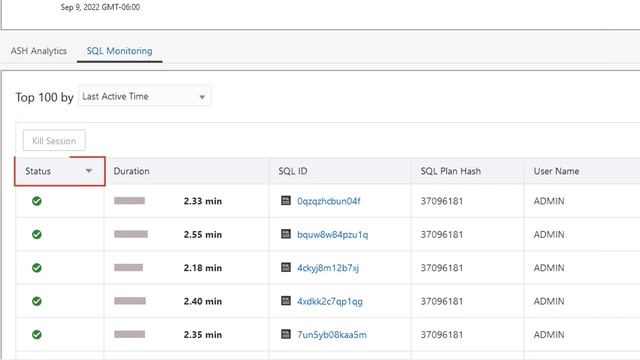
Task: Click the Kill Session button
Action: click(54, 141)
